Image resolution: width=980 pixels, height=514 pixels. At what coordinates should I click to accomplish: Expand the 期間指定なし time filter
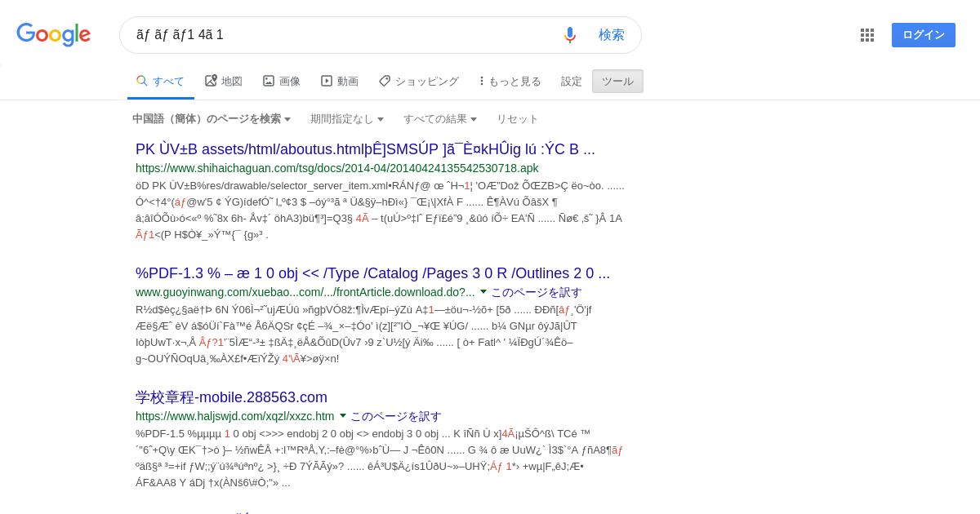(x=347, y=119)
